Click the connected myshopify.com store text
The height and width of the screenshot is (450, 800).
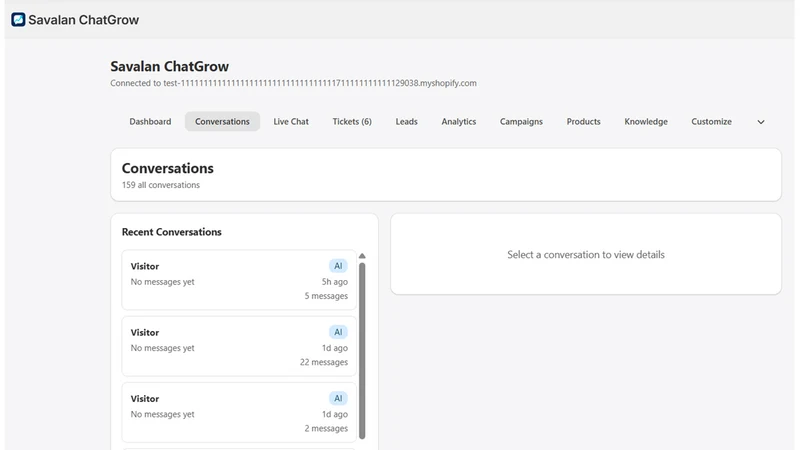tap(293, 83)
